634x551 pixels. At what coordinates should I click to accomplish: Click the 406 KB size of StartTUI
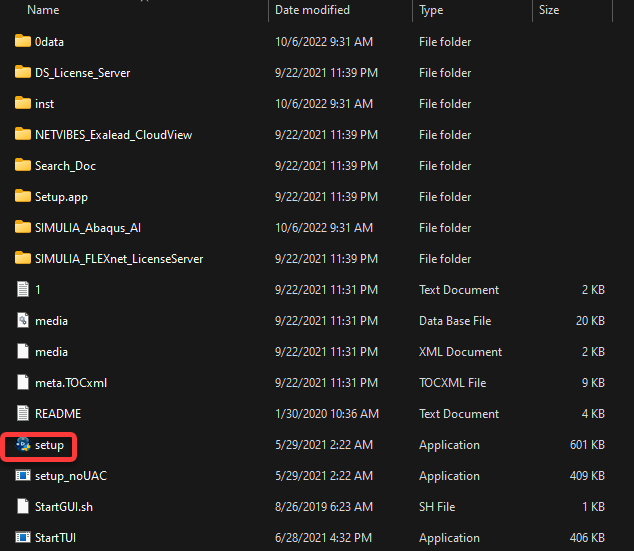[x=587, y=538]
